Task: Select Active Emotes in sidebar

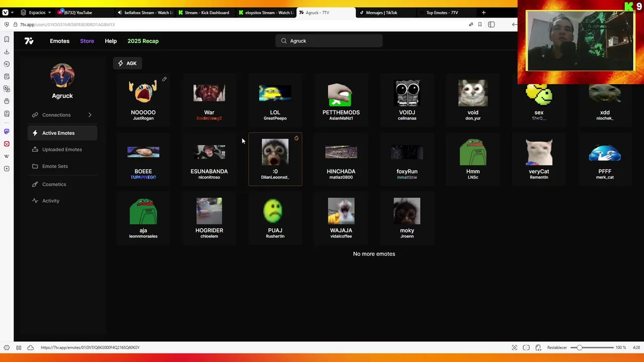Action: [62, 133]
